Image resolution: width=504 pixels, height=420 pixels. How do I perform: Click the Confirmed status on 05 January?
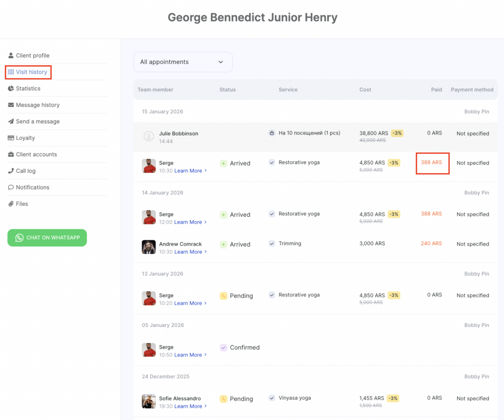point(240,348)
